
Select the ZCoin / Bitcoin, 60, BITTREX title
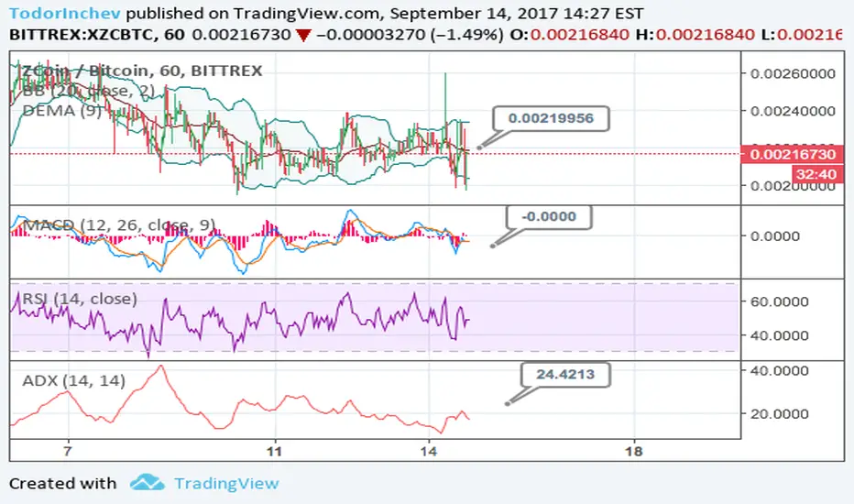[x=142, y=71]
